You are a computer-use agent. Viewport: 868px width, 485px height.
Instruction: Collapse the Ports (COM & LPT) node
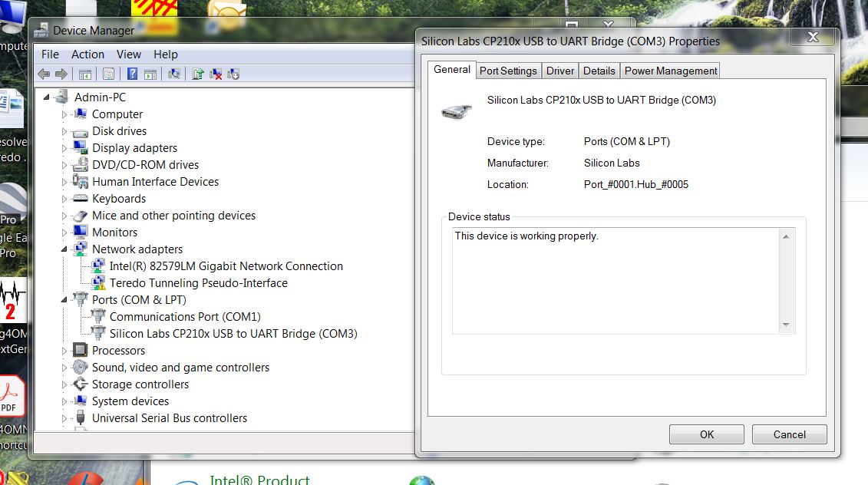(x=64, y=300)
